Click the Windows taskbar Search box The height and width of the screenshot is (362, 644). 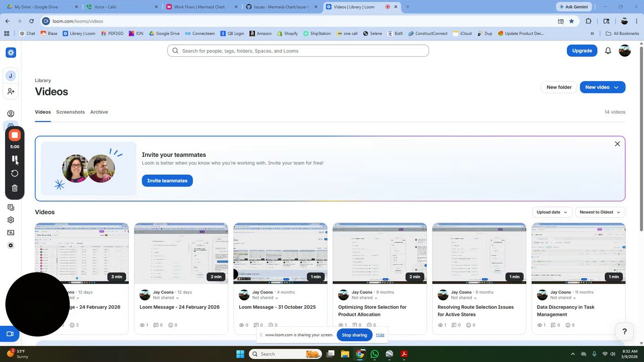[285, 354]
